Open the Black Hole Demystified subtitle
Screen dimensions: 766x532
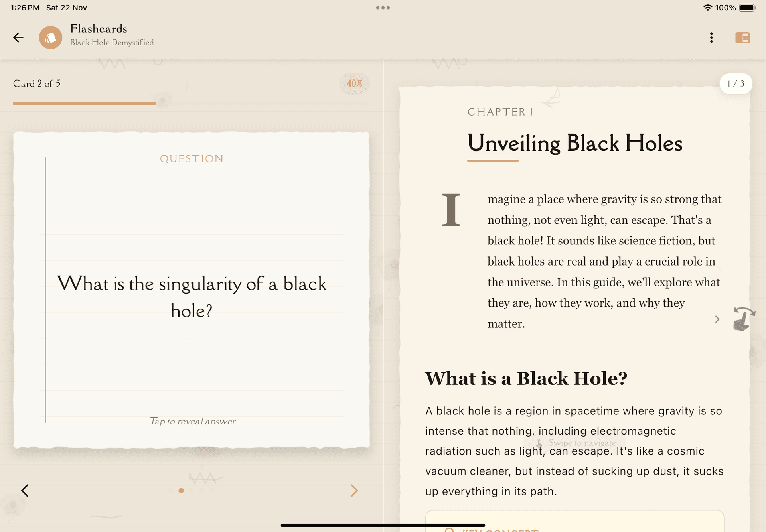(x=112, y=43)
